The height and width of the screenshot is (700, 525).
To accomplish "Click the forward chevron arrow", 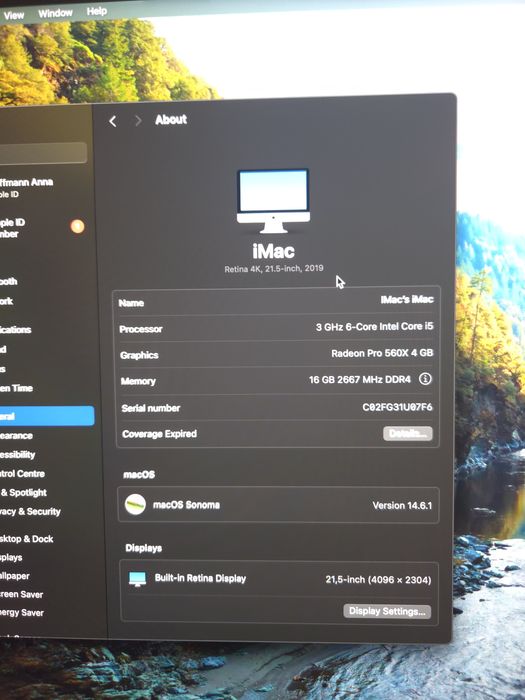I will [x=138, y=121].
